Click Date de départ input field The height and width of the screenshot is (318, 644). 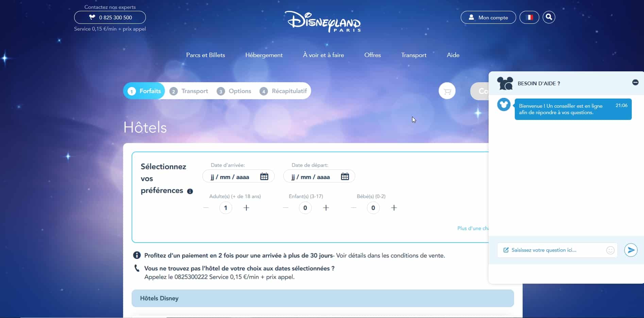pyautogui.click(x=319, y=176)
